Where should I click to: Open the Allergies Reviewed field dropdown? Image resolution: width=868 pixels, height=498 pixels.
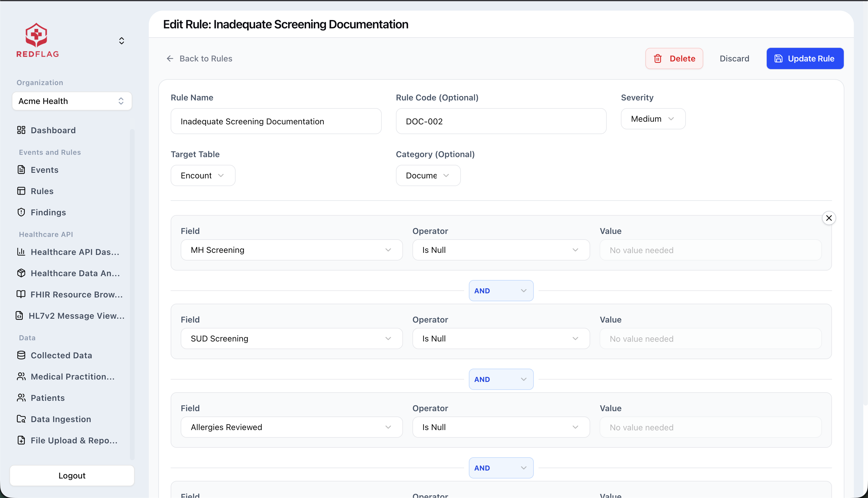(x=292, y=427)
